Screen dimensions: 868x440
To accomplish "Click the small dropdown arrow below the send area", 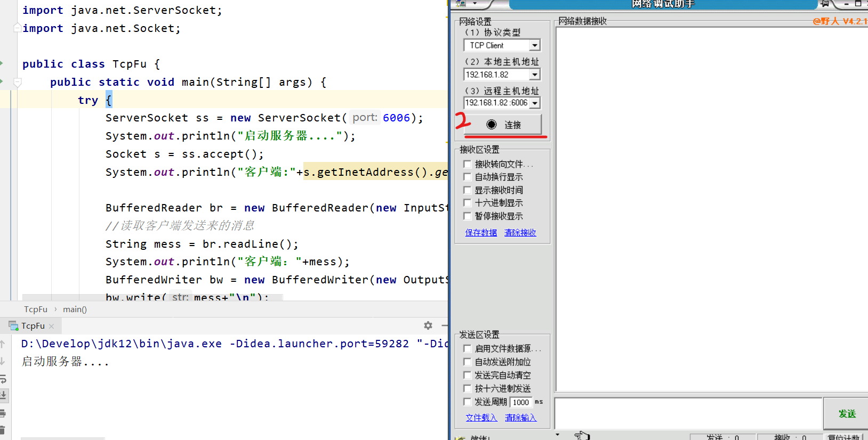I will point(558,435).
